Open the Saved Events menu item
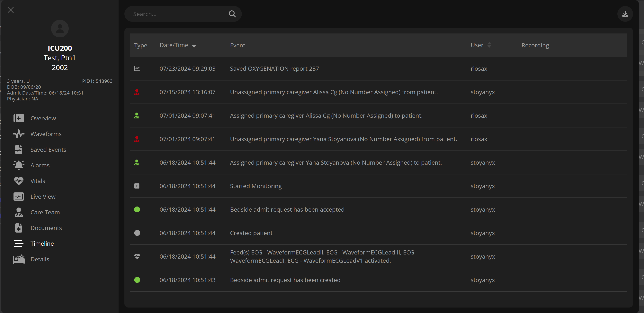Screen dimensions: 644x313 point(48,150)
